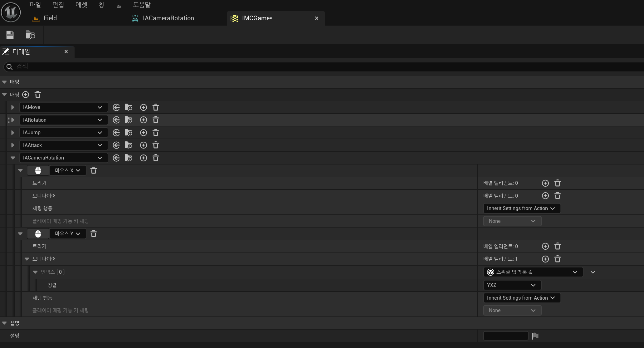Click the plus icon to add a key binding to IACameraRotation
This screenshot has height=348, width=644.
(x=143, y=158)
